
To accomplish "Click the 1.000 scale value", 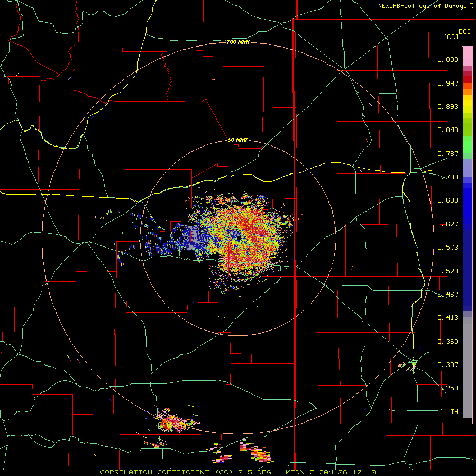I will click(448, 59).
